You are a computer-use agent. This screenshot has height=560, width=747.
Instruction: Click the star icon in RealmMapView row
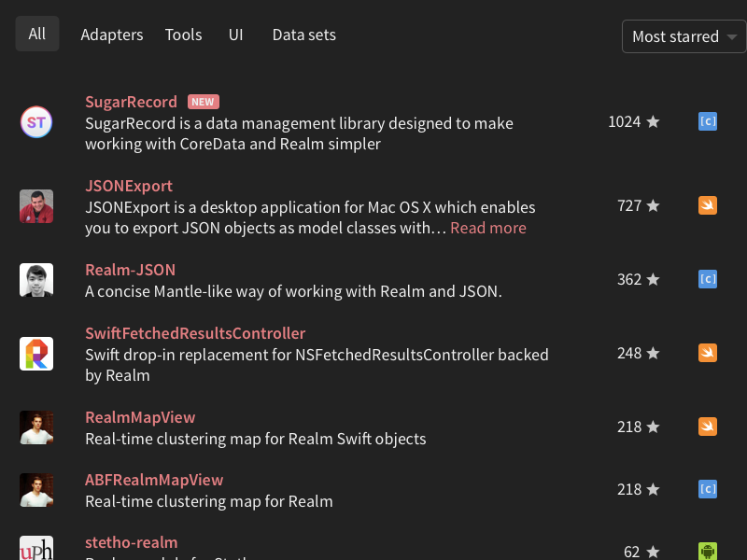pyautogui.click(x=653, y=427)
